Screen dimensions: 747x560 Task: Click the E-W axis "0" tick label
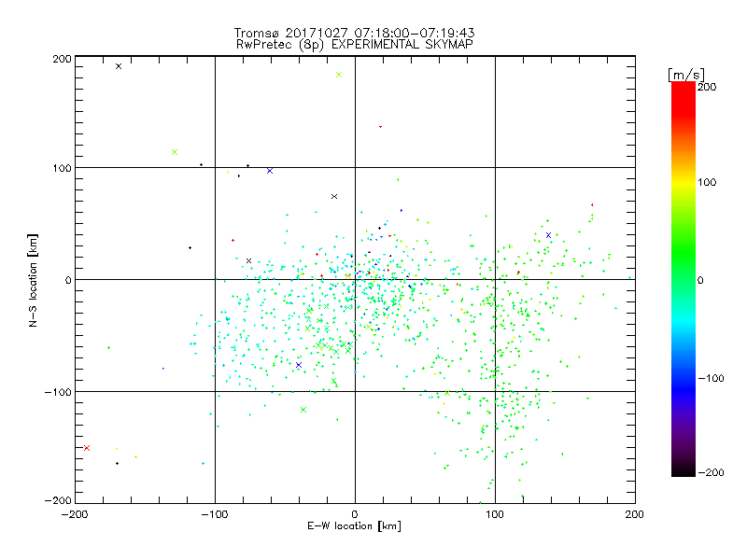pos(355,514)
